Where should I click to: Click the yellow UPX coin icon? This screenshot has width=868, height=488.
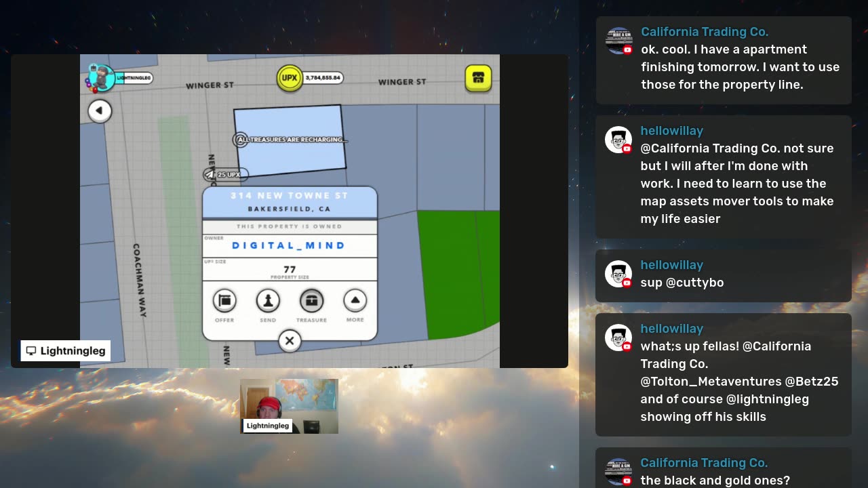click(290, 78)
